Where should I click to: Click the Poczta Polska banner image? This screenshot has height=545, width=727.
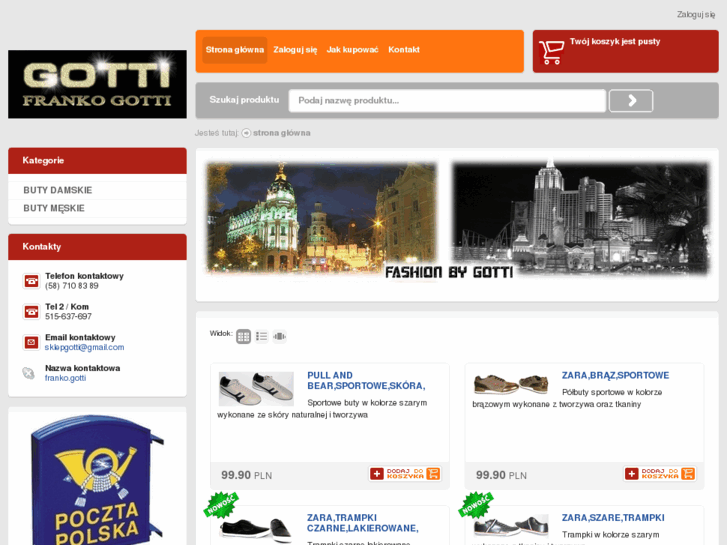coord(97,480)
